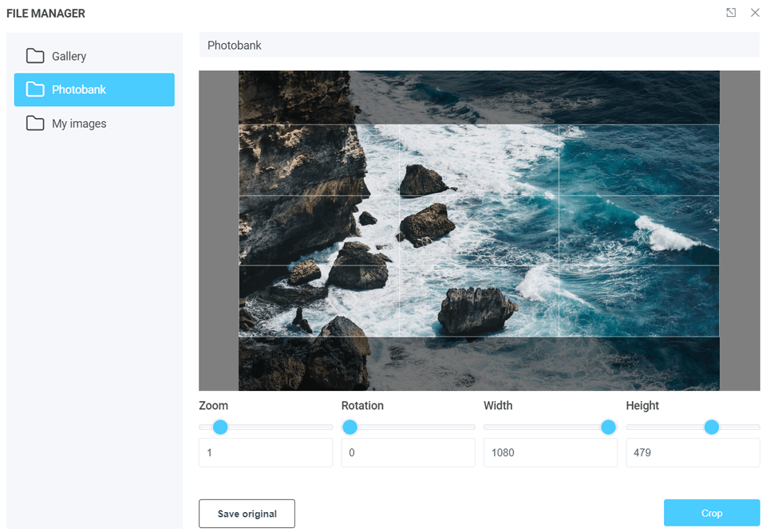The width and height of the screenshot is (766, 532).
Task: Click the Rotation slider handle
Action: click(x=349, y=428)
